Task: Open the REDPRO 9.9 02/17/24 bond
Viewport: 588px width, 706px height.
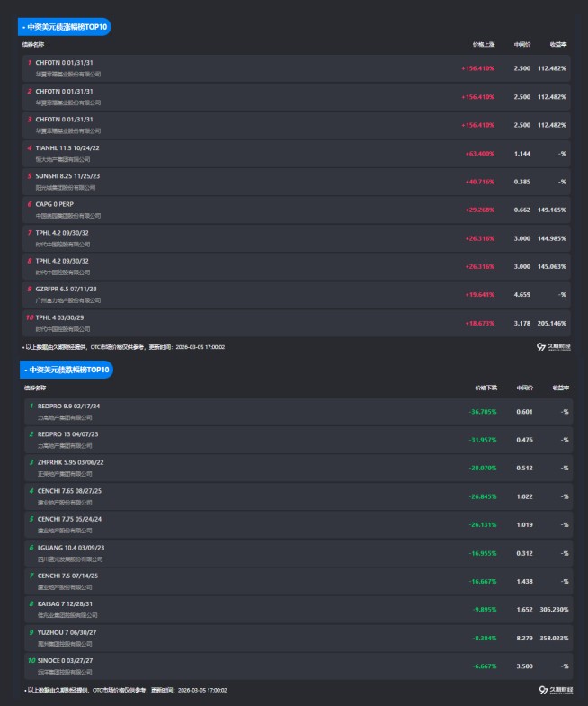Action: 68,406
